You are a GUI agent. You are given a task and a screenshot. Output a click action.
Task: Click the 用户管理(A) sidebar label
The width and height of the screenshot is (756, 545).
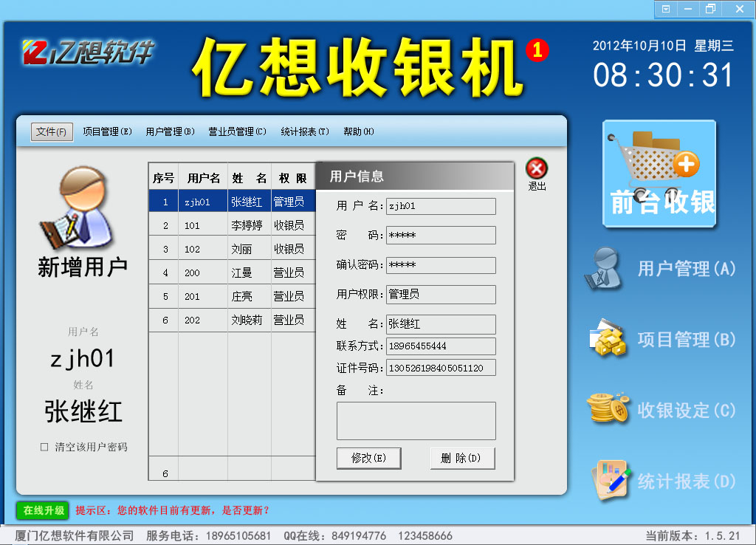click(x=687, y=269)
